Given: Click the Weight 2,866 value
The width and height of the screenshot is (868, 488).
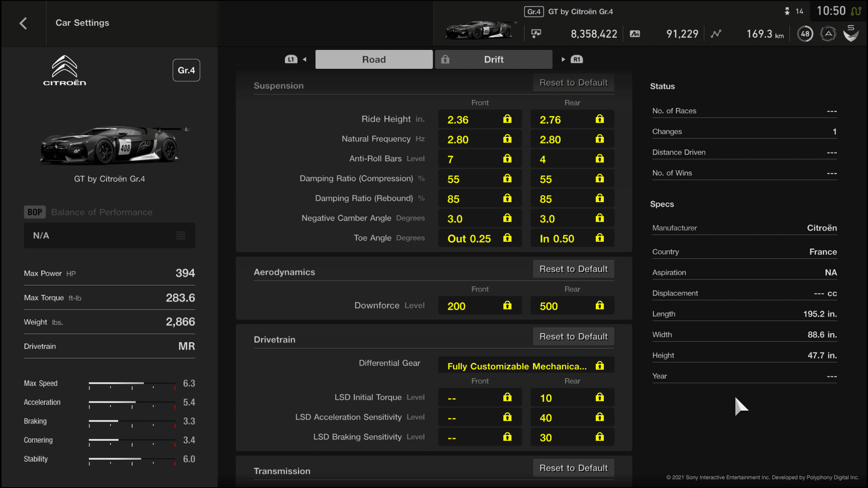Looking at the screenshot, I should [x=180, y=322].
